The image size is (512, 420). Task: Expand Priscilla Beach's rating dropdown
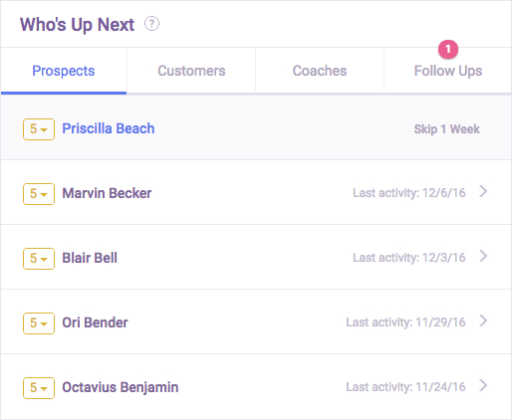click(39, 129)
